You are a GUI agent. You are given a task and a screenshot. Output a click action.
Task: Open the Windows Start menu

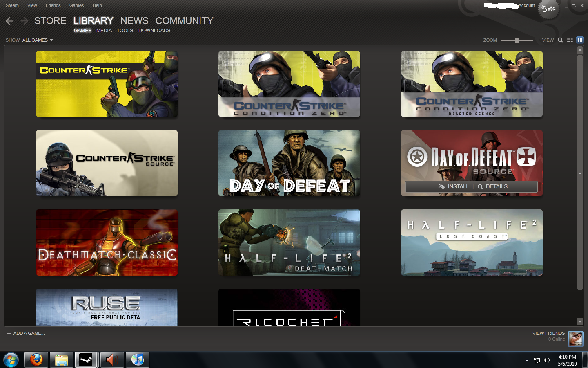click(11, 360)
